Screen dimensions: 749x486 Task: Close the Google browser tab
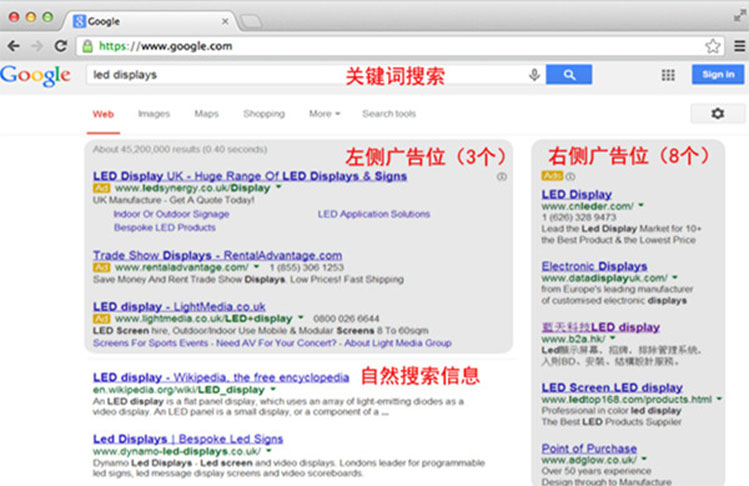(x=225, y=22)
